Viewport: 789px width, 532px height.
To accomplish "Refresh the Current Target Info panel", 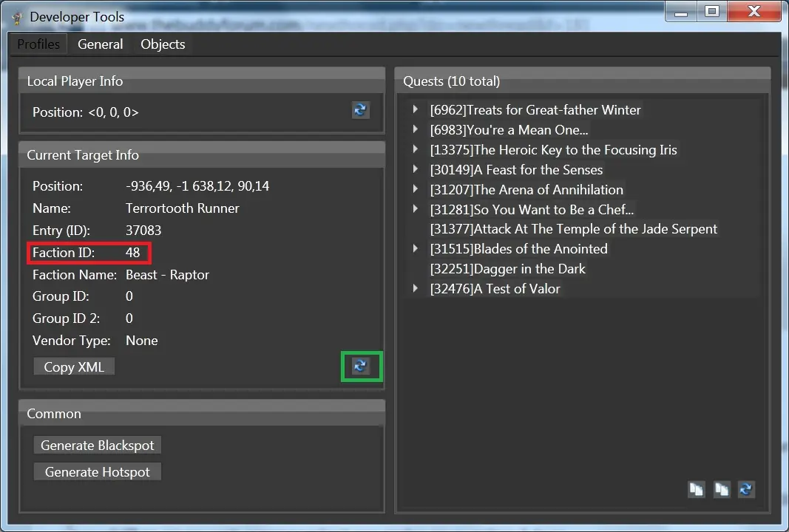I will (361, 366).
